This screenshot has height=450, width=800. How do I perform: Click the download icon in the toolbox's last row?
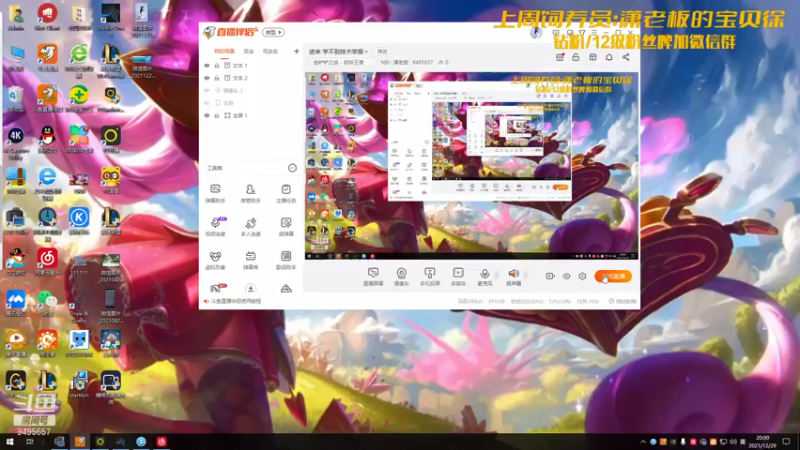(x=250, y=289)
